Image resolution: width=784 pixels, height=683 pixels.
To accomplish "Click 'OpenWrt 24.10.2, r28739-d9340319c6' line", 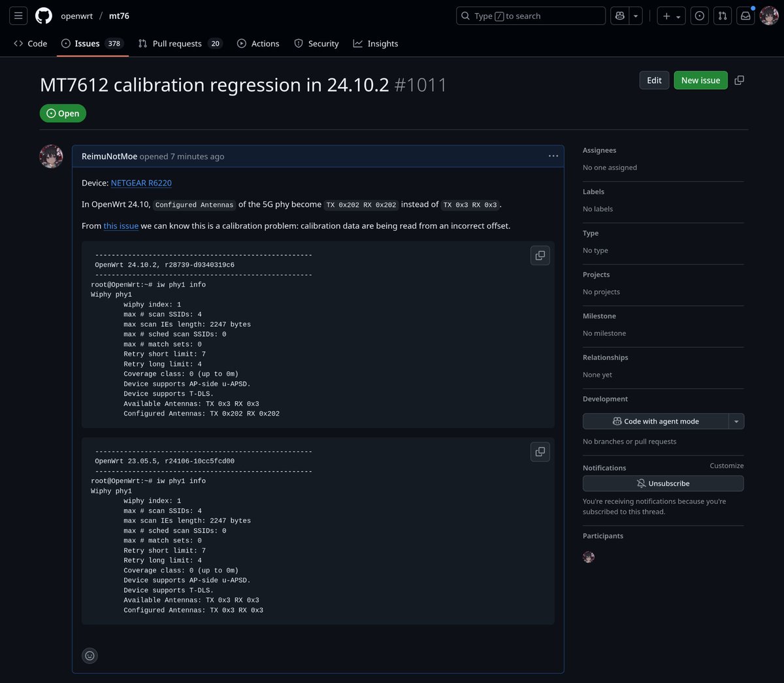I will point(165,265).
